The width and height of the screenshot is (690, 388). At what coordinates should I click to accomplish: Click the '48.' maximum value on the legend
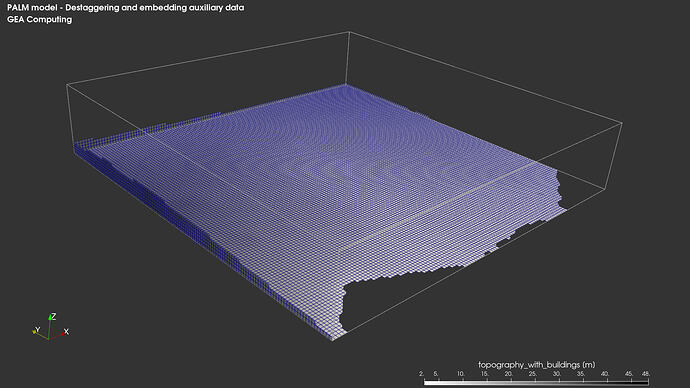(x=646, y=374)
